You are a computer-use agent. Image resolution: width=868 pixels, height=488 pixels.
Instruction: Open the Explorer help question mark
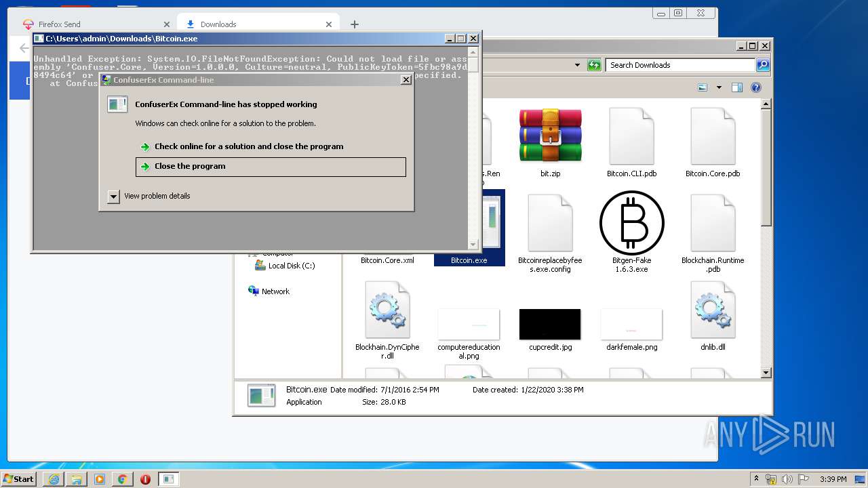point(756,87)
